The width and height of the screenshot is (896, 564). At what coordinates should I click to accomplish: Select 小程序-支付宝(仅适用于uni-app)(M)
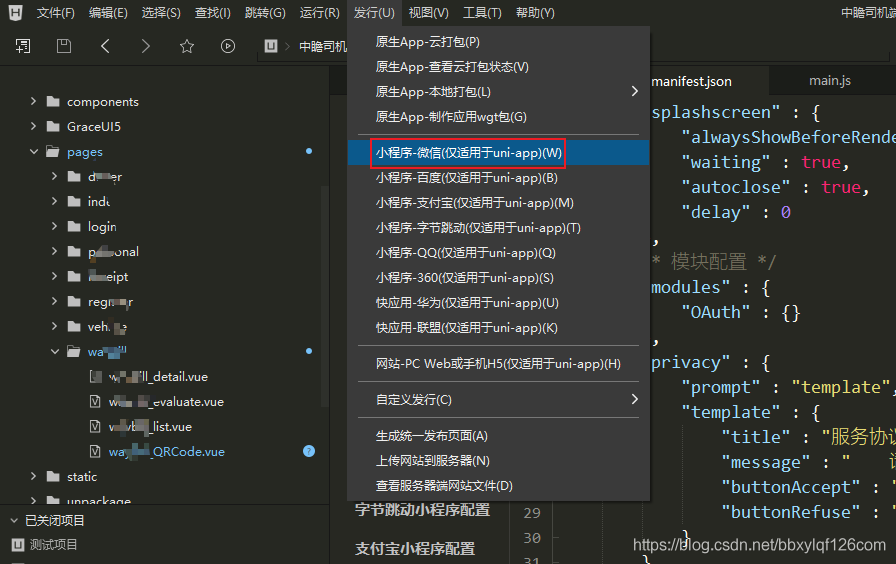[498, 203]
